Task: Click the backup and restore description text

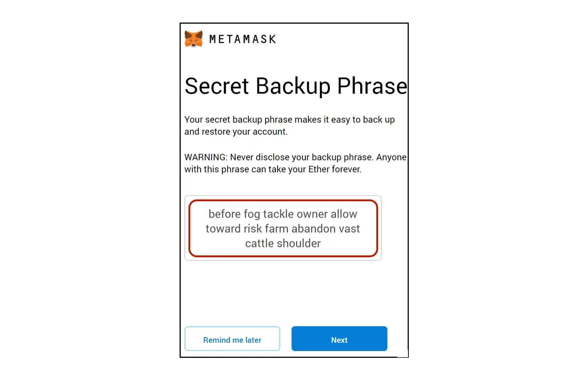Action: [289, 126]
